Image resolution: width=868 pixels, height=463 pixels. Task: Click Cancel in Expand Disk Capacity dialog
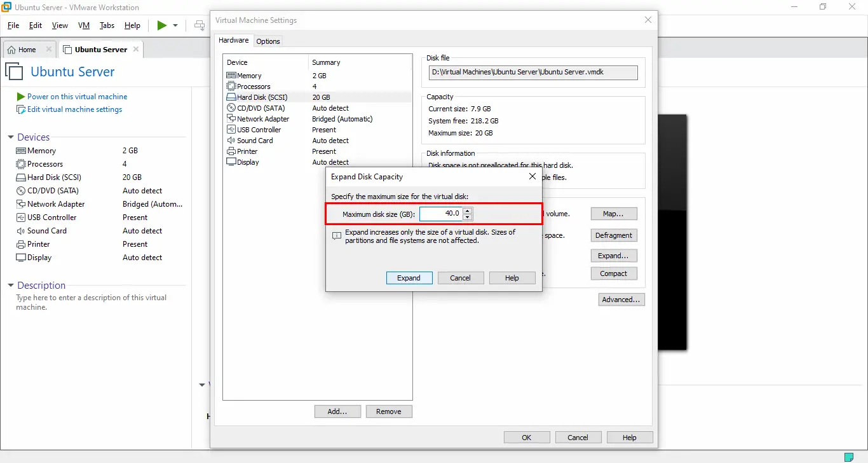click(x=461, y=278)
